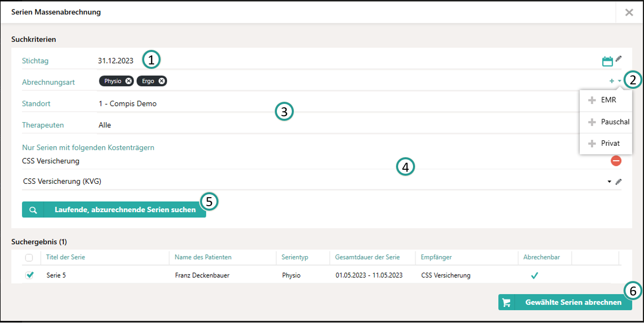Viewport: 644px width, 323px height.
Task: Sort results by Name des Patienten column
Action: (x=203, y=257)
